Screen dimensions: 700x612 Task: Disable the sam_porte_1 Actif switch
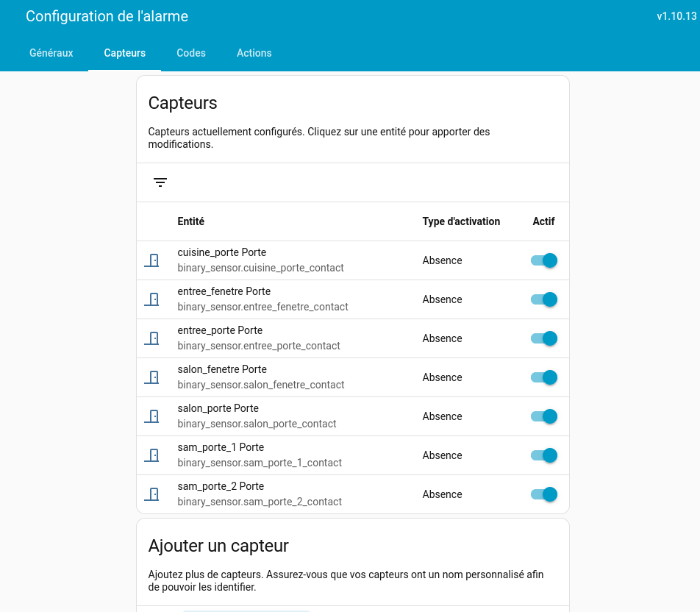[x=543, y=455]
